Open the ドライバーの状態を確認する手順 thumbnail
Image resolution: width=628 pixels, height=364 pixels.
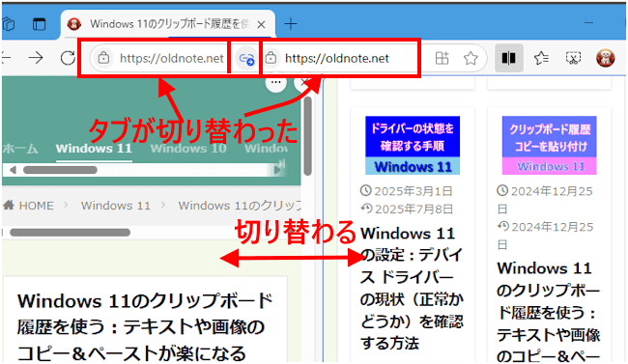pyautogui.click(x=413, y=146)
